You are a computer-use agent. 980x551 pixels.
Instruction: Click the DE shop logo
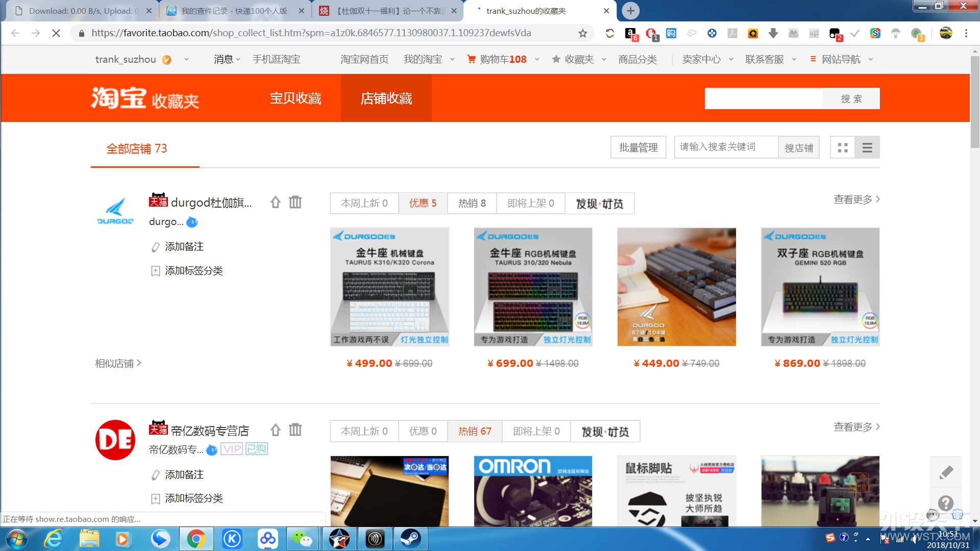115,440
